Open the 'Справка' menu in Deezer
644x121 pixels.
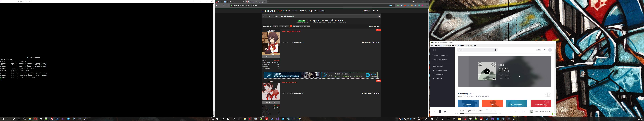tap(473, 46)
